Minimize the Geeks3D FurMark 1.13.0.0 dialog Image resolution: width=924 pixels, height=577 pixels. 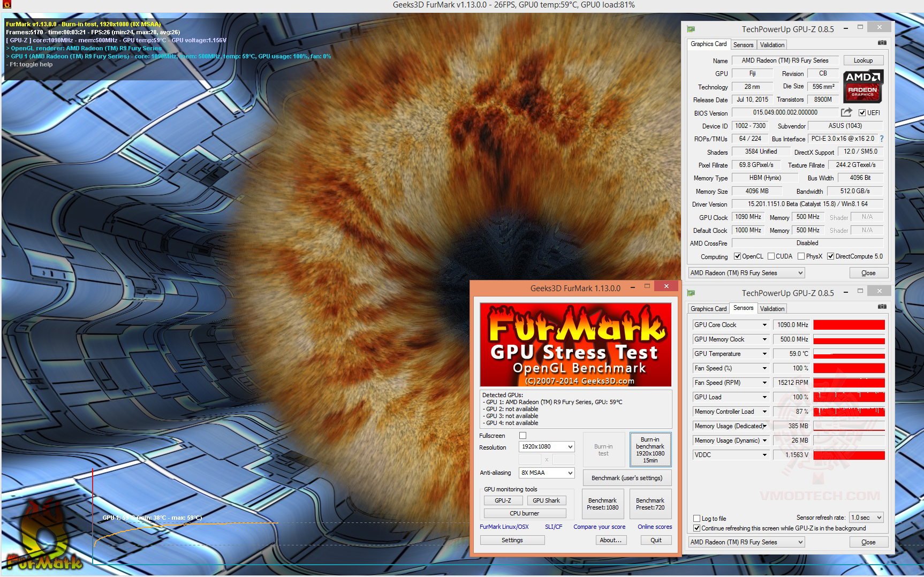tap(632, 287)
